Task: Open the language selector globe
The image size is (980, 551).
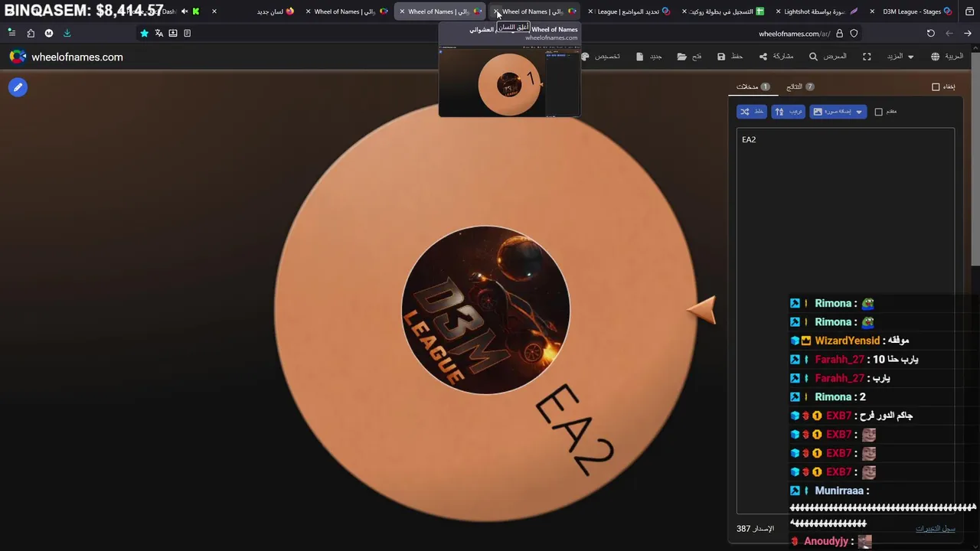Action: point(947,57)
